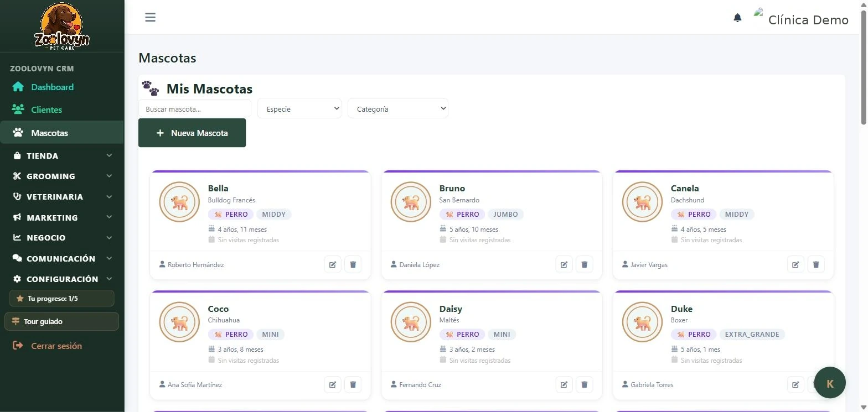Toggle the hamburger sidebar menu
This screenshot has width=868, height=412.
(x=150, y=17)
